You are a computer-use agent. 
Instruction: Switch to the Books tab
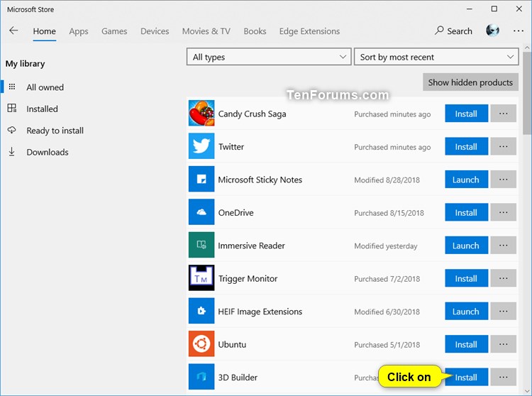tap(255, 31)
